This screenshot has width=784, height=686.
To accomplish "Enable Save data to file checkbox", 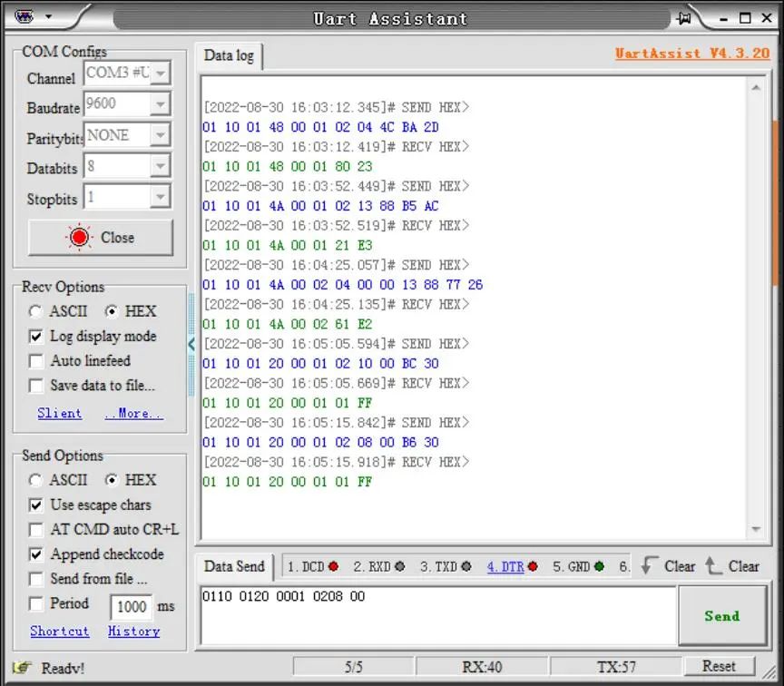I will coord(36,386).
